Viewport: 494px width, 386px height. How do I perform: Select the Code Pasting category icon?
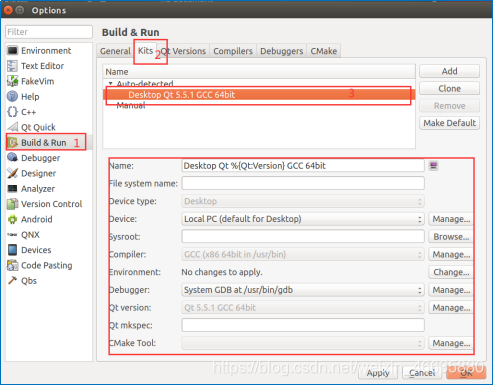[12, 265]
